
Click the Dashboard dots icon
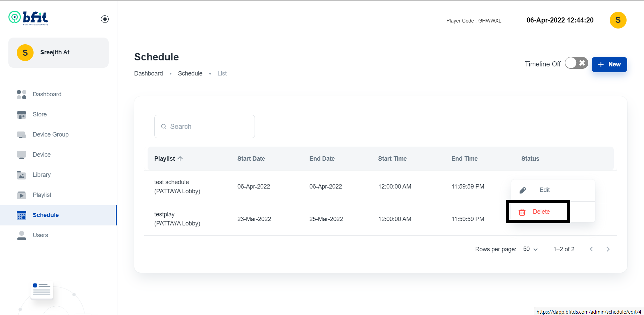click(x=21, y=95)
